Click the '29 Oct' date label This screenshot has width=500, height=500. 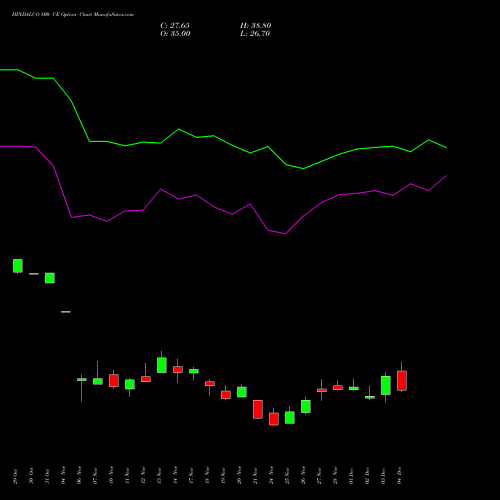pyautogui.click(x=15, y=476)
